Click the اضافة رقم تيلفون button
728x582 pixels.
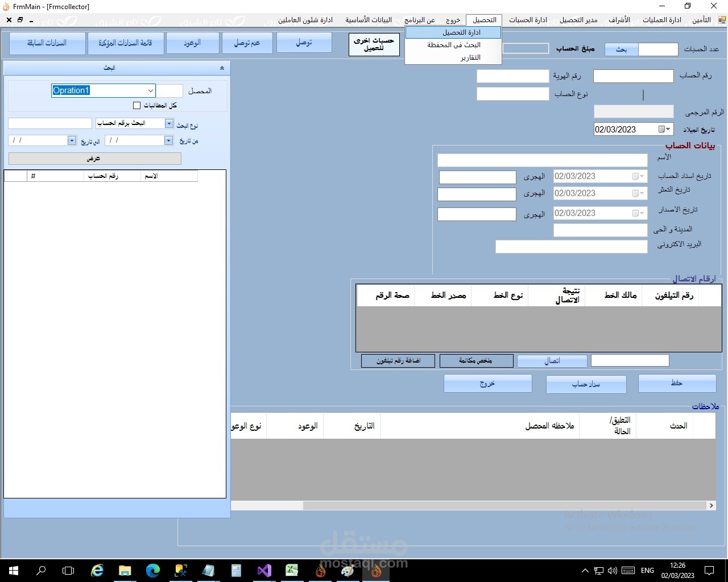[398, 361]
